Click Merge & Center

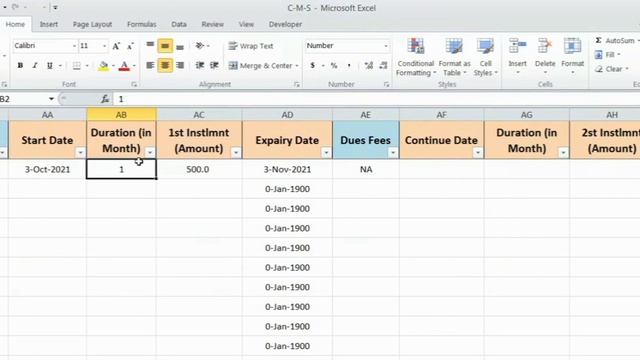pos(260,65)
